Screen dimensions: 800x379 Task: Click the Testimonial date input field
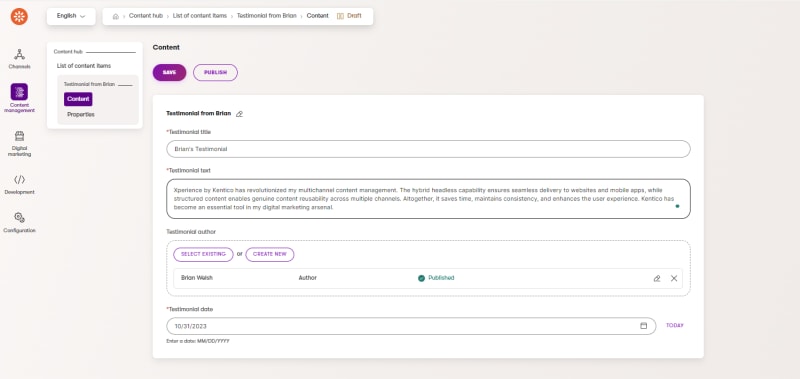click(x=411, y=326)
